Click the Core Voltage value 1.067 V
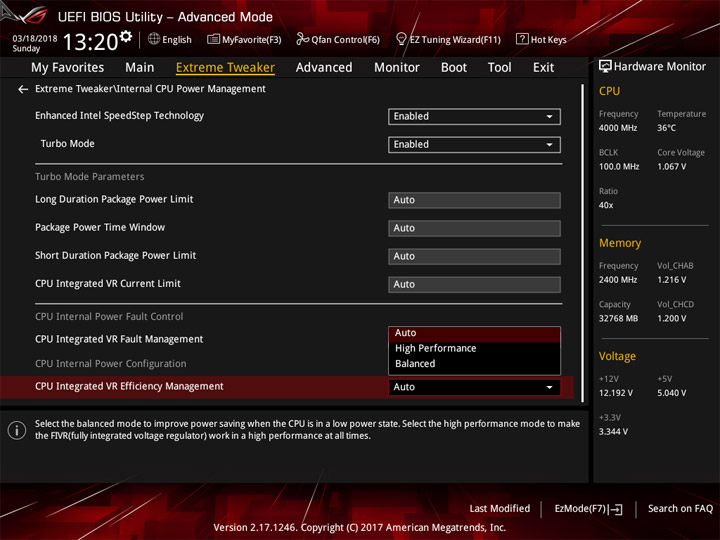Viewport: 720px width, 540px height. pyautogui.click(x=671, y=167)
